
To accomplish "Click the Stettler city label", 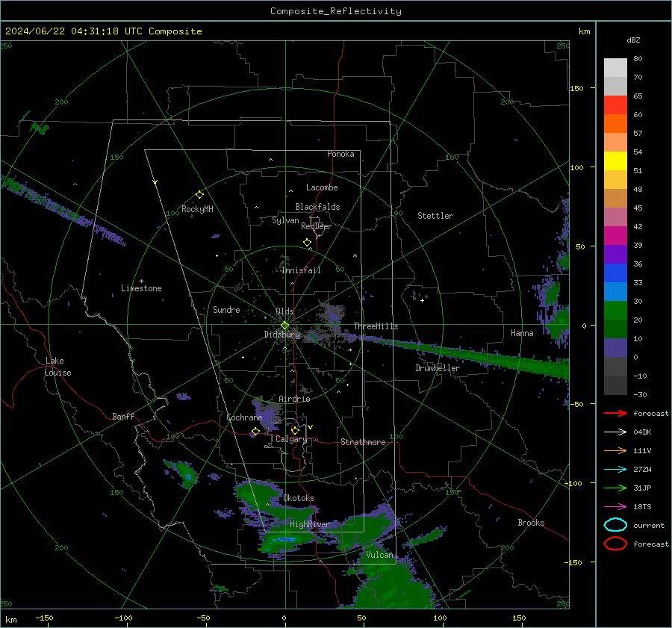I will pos(435,216).
